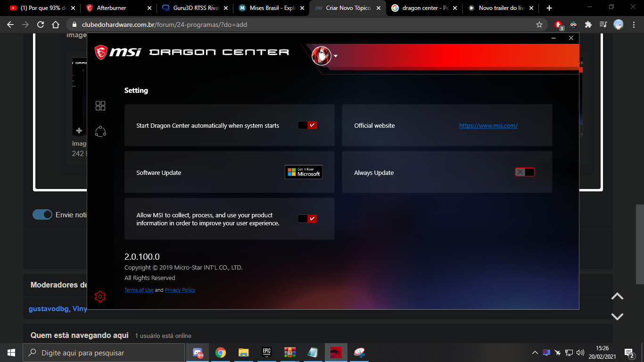Viewport: 644px width, 362px height.
Task: Show hidden system tray icons
Action: (x=535, y=353)
